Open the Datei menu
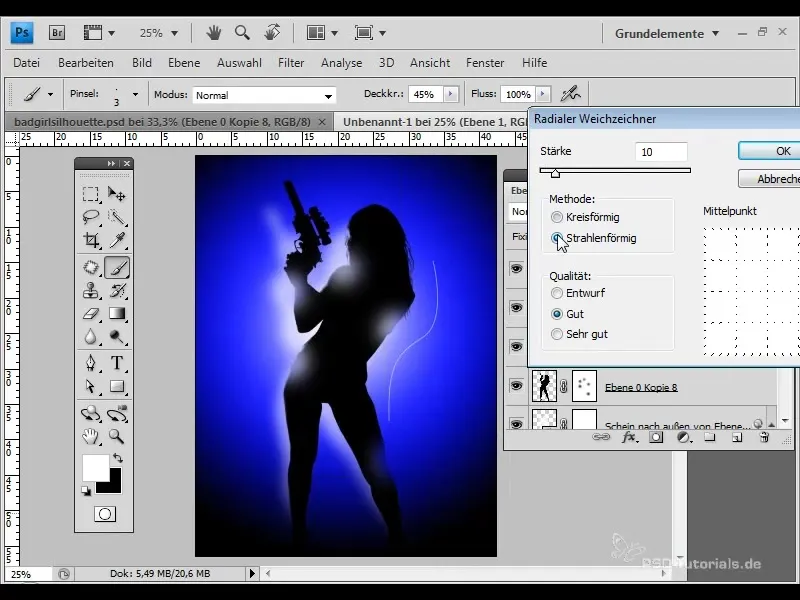Screen dimensions: 800x600 click(27, 63)
